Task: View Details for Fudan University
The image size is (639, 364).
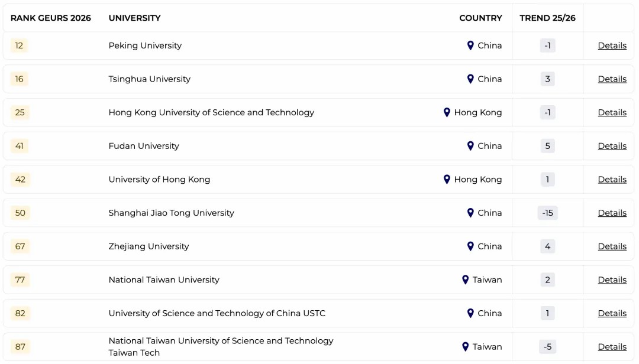Action: 612,146
